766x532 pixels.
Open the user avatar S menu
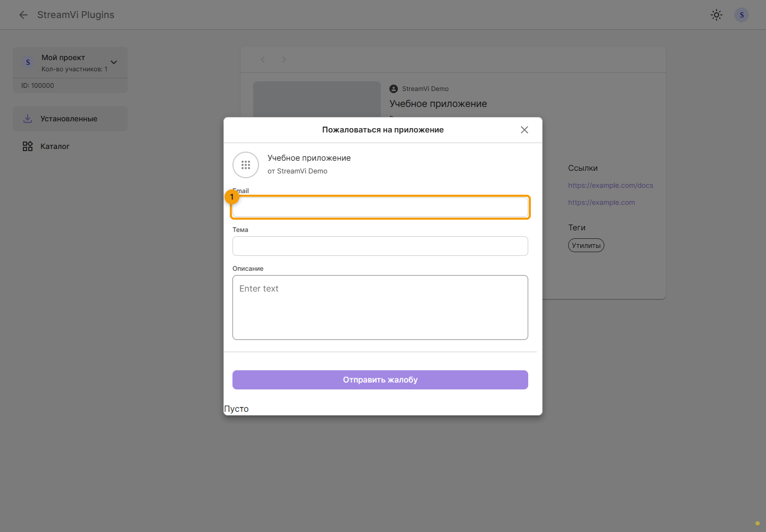pos(742,15)
